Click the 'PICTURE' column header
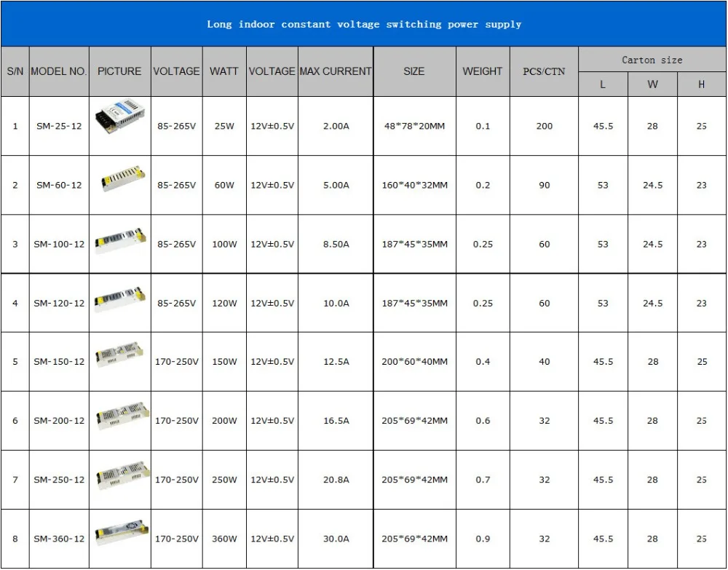This screenshot has width=728, height=570. coord(119,71)
